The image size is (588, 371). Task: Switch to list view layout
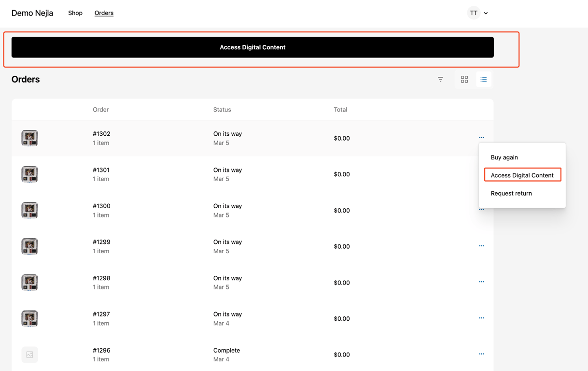click(x=483, y=79)
